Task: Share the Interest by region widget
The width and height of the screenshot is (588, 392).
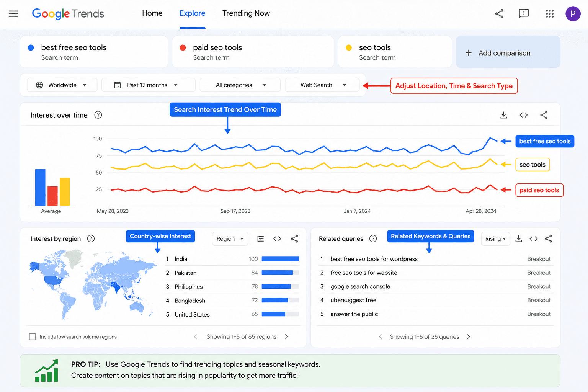Action: click(294, 239)
